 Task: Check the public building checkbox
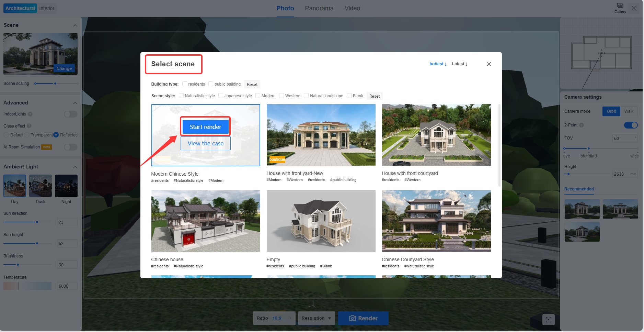coord(211,84)
